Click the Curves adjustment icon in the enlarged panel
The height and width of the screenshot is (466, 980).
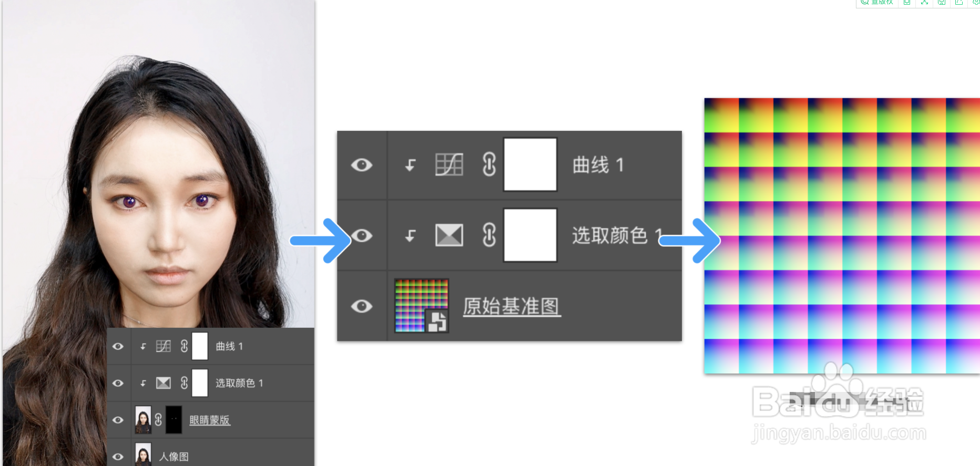point(449,165)
